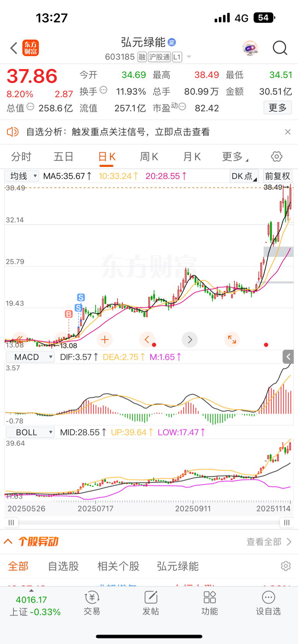Select the 全部 filter tab

(18, 566)
